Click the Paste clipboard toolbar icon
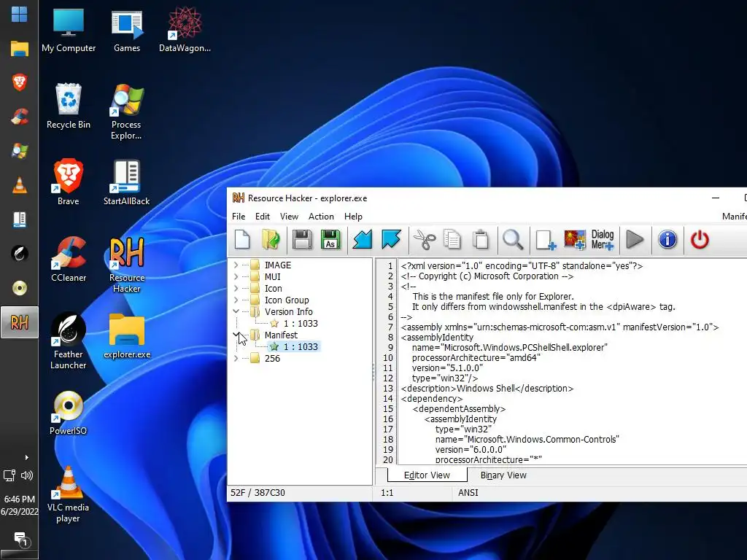Viewport: 747px width, 560px height. tap(481, 239)
